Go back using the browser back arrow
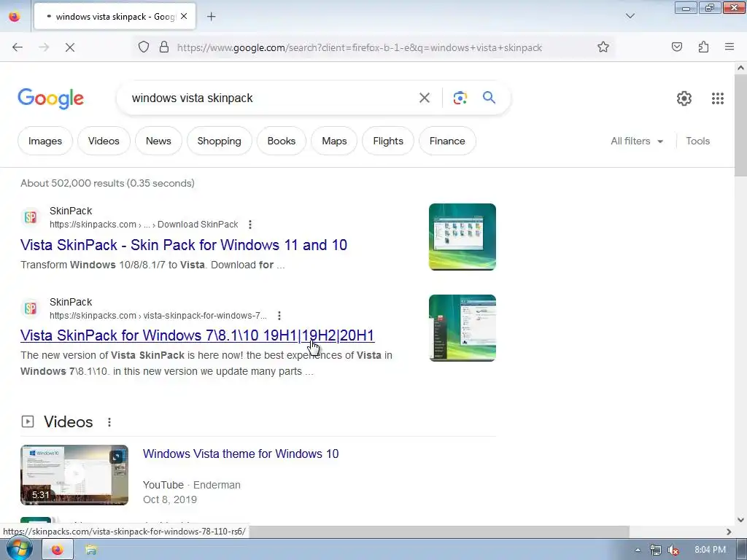Image resolution: width=747 pixels, height=560 pixels. [18, 47]
